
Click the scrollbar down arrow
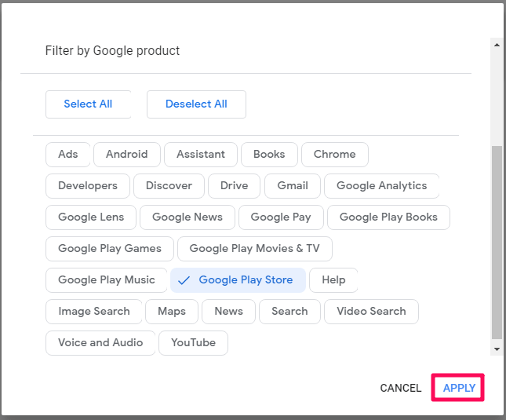(497, 349)
